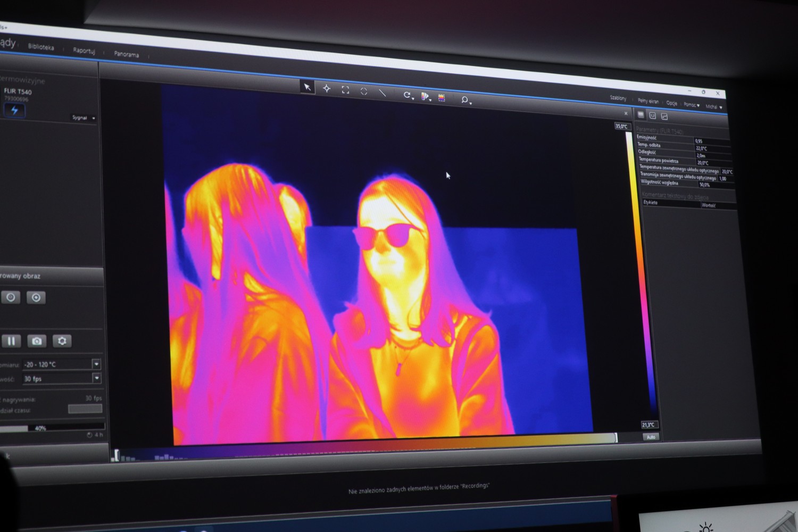
Task: Open the Pomoc dropdown menu
Action: [x=692, y=105]
